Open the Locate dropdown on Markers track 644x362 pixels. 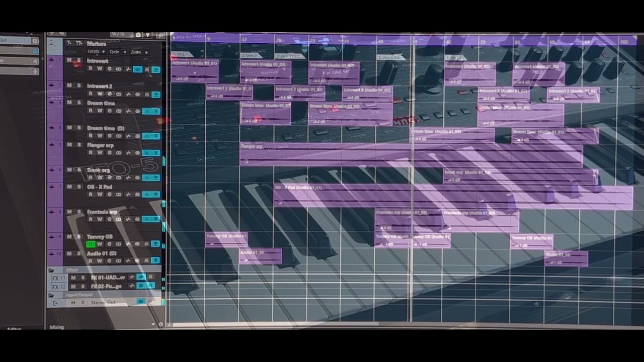pos(96,51)
